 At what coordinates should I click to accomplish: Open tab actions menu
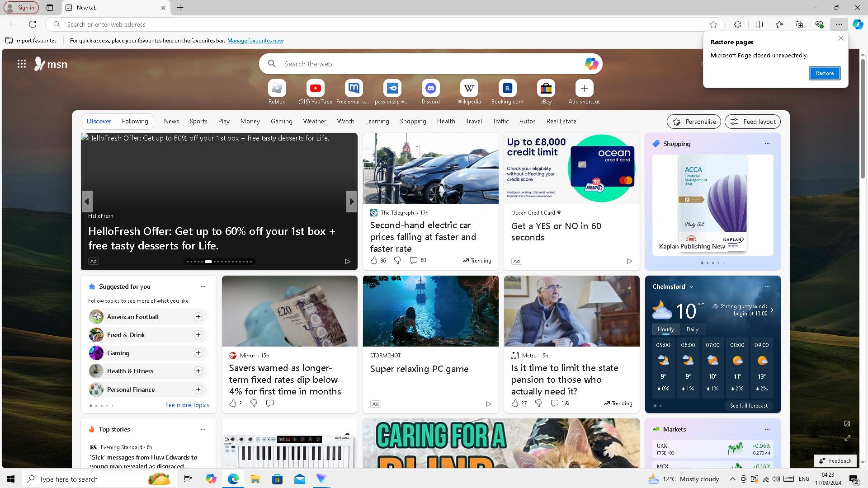pos(50,8)
